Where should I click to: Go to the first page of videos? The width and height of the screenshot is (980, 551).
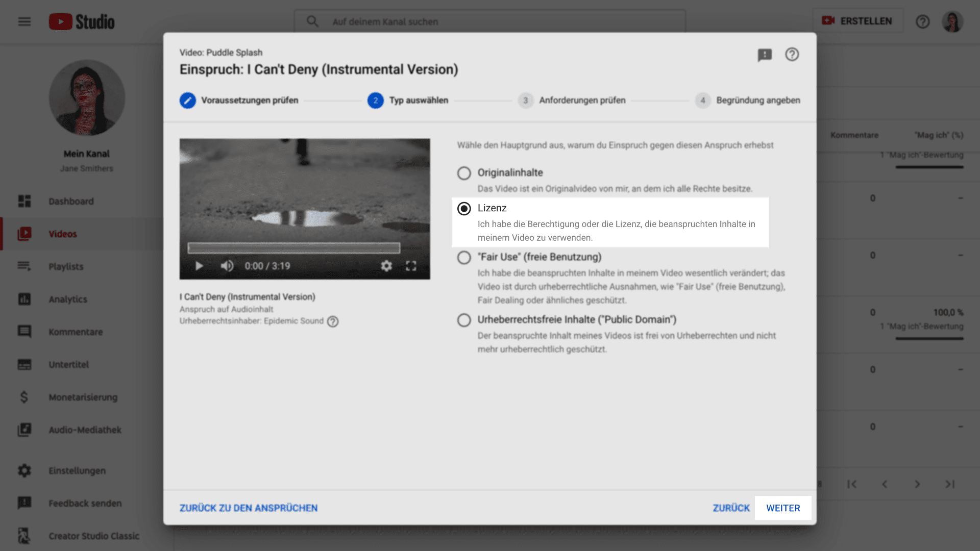[852, 484]
